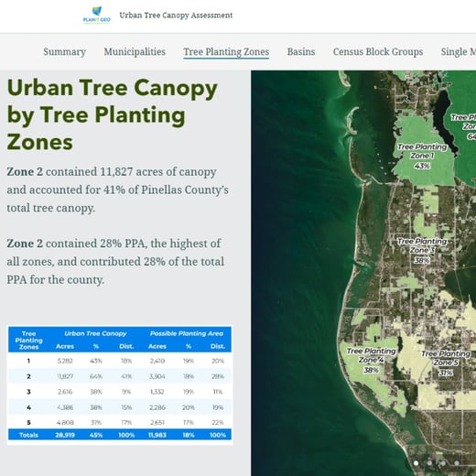Click the 31% canopy cell in zone 5 row

pos(96,423)
